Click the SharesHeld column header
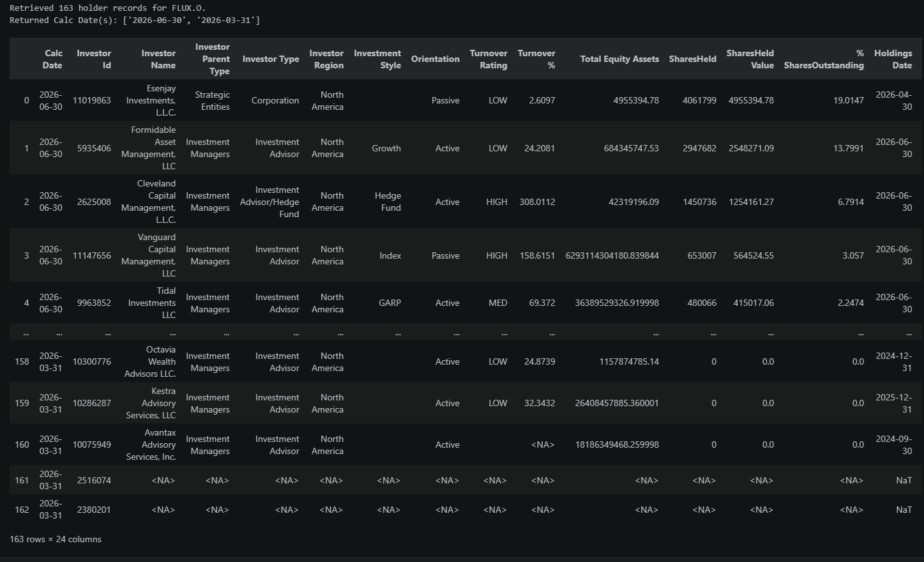924x562 pixels. pyautogui.click(x=693, y=59)
